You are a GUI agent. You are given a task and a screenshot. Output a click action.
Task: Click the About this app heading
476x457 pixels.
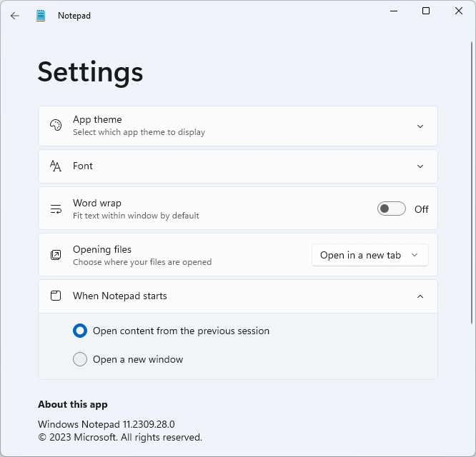pos(73,404)
